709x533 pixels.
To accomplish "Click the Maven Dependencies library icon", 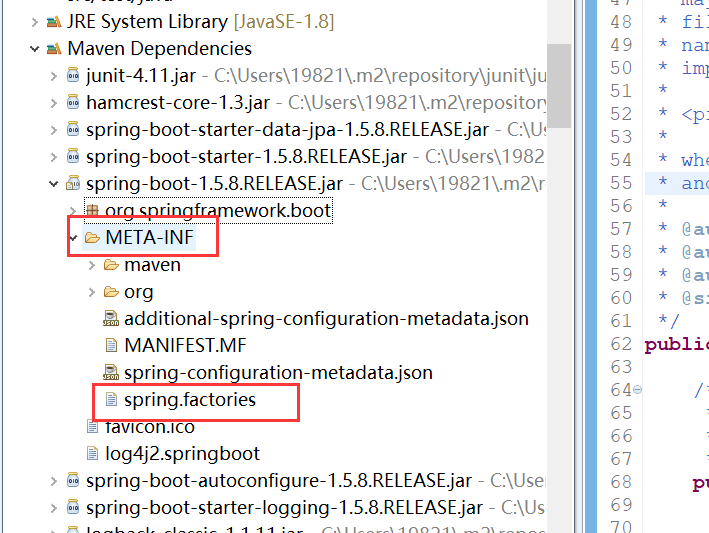I will click(54, 48).
